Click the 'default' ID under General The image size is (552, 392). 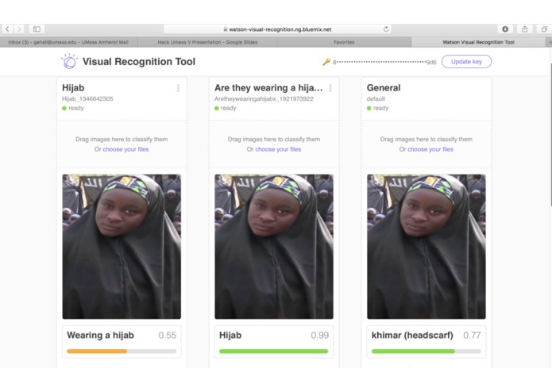coord(376,98)
